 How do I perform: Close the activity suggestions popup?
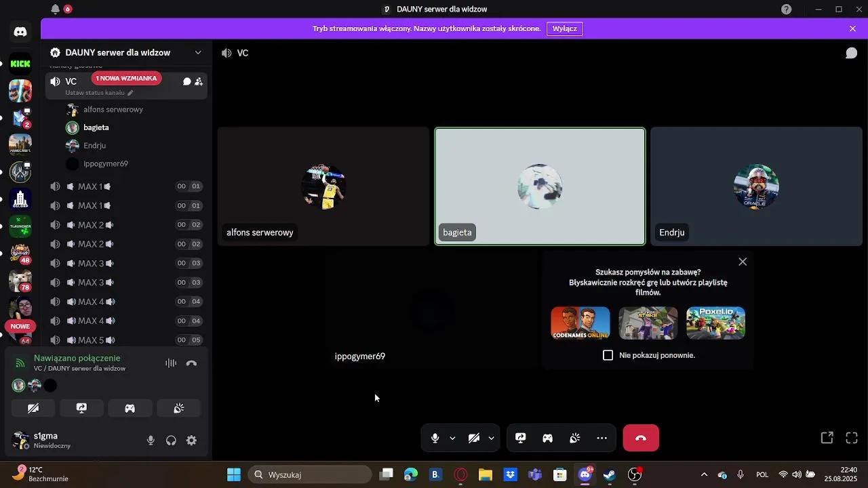click(743, 262)
